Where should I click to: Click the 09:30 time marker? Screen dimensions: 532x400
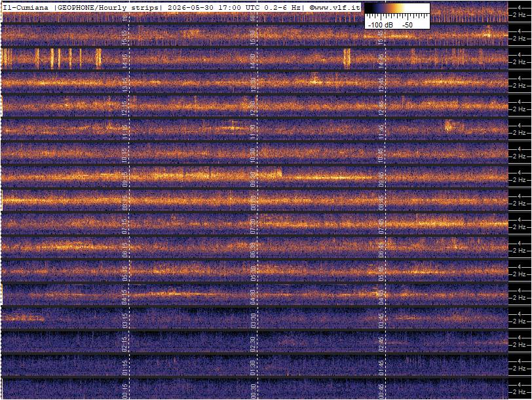pos(253,179)
